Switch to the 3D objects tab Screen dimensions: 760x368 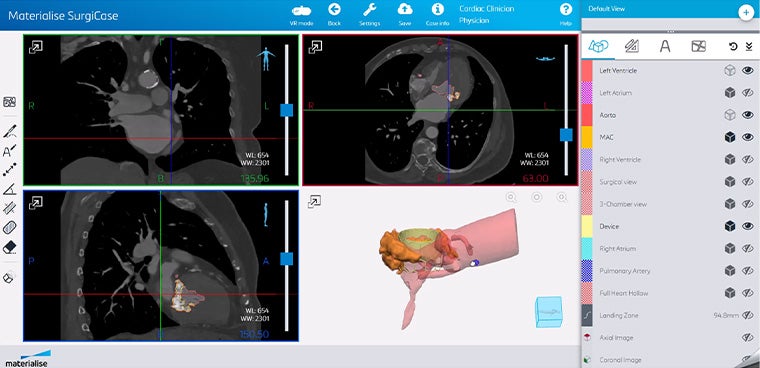pyautogui.click(x=598, y=46)
